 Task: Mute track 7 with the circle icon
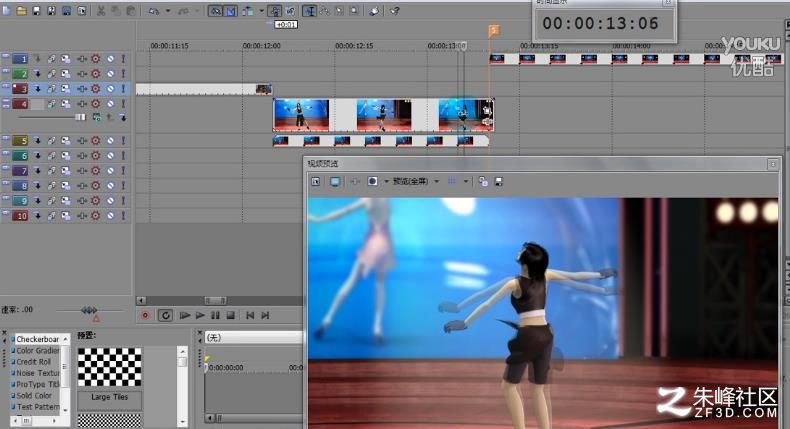(110, 171)
